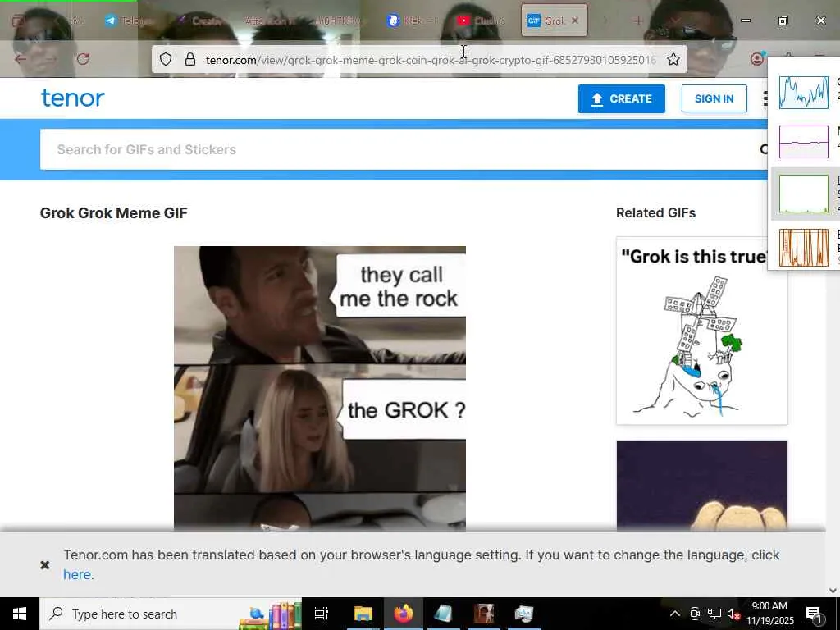
Task: Show hidden system tray icons
Action: pyautogui.click(x=675, y=614)
